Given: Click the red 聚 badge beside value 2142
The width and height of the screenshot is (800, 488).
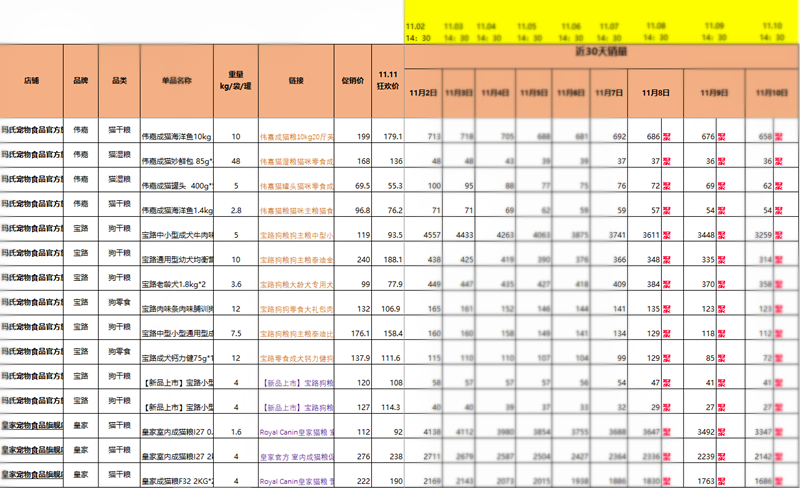Looking at the screenshot, I should [x=779, y=456].
